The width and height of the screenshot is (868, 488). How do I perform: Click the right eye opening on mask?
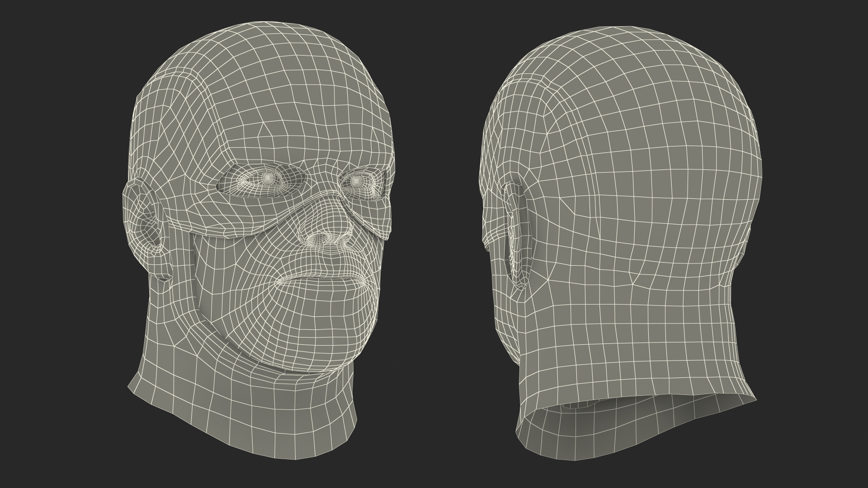coord(362,182)
